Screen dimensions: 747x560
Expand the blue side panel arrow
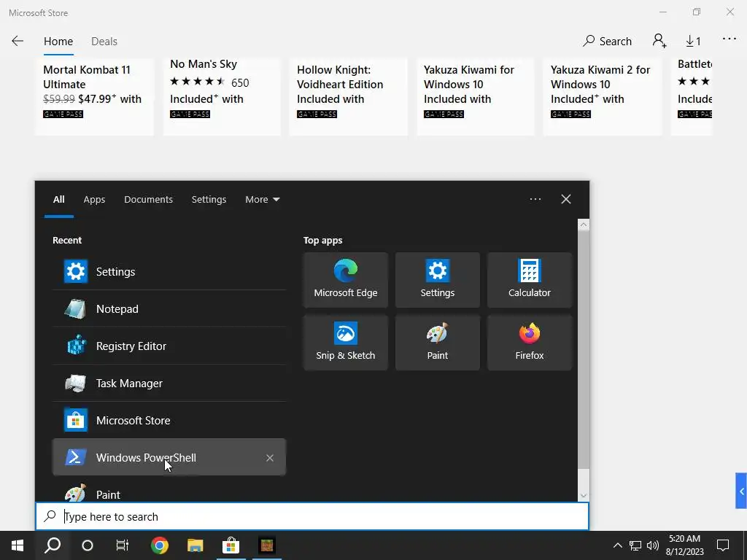tap(741, 491)
